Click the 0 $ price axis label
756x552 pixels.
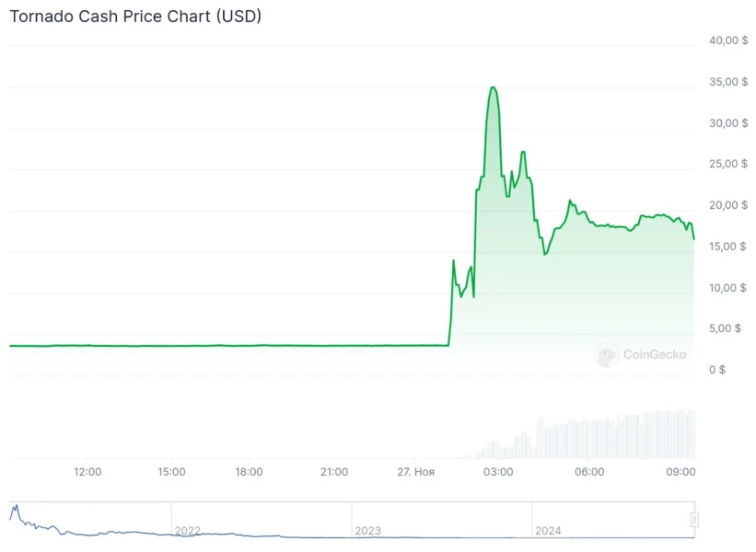[x=717, y=370]
